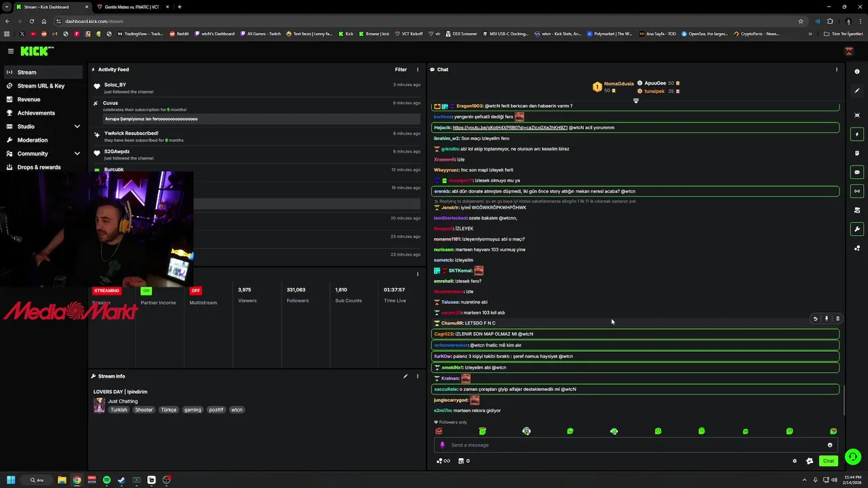
Task: Open a new browser tab
Action: (x=179, y=7)
